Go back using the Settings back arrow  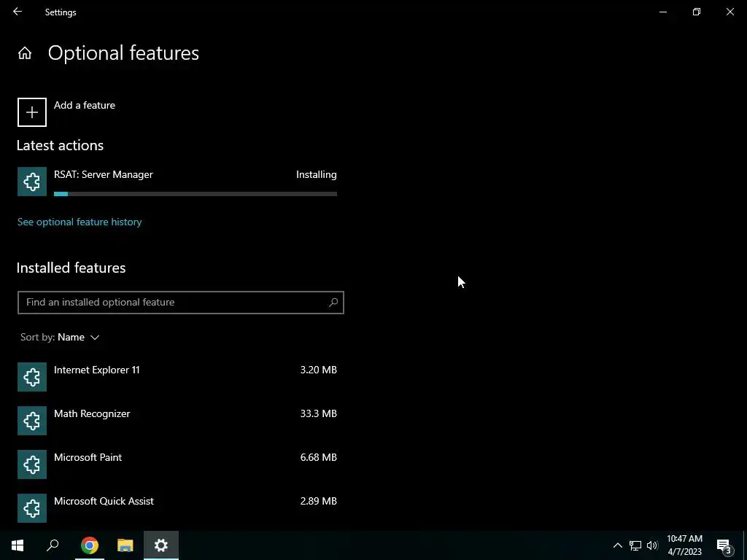click(x=18, y=12)
